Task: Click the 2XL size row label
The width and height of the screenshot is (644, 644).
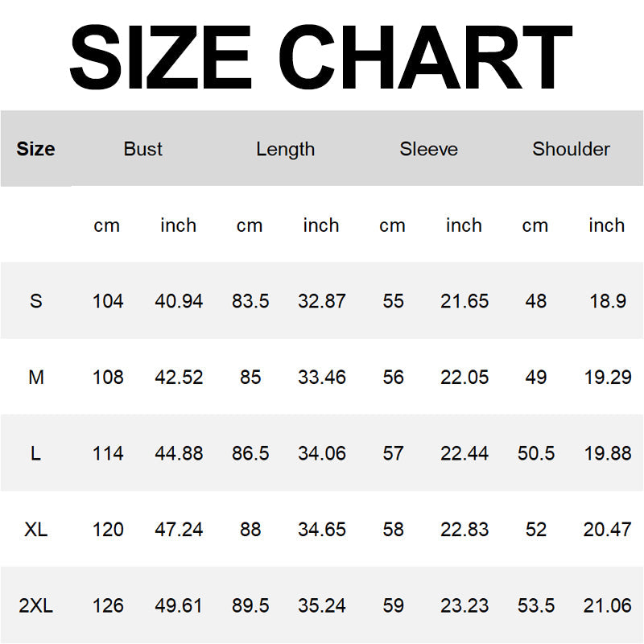Action: pos(35,606)
